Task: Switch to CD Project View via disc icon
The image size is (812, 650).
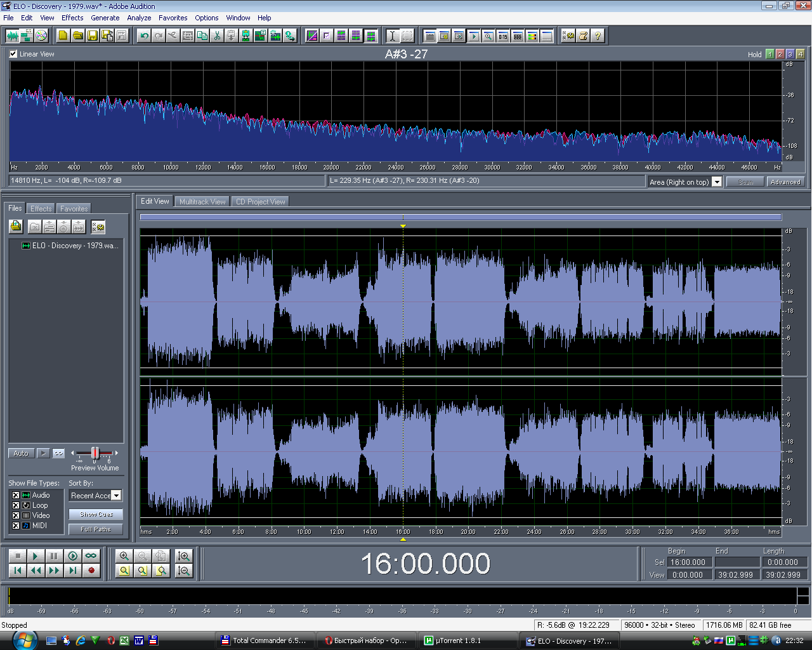Action: tap(41, 36)
